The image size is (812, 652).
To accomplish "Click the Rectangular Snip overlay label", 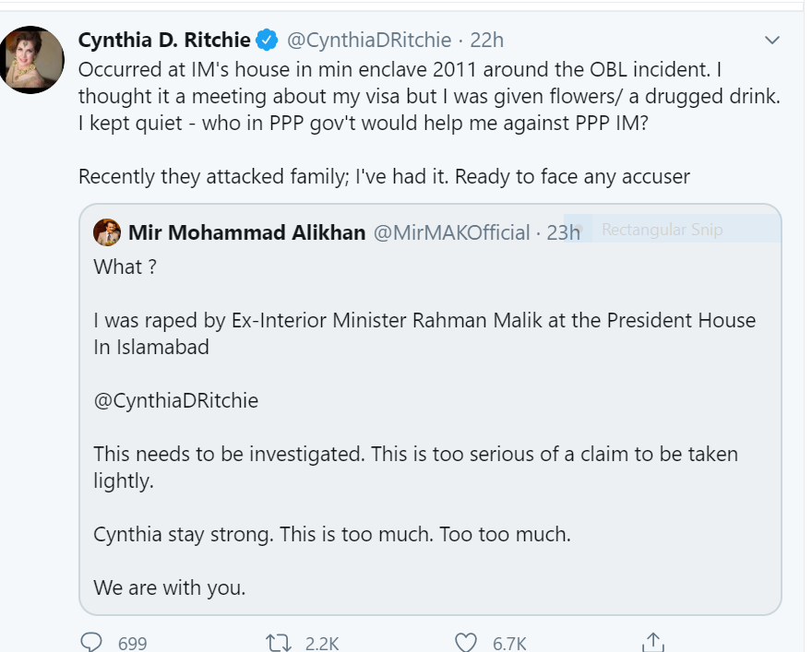I will click(662, 230).
